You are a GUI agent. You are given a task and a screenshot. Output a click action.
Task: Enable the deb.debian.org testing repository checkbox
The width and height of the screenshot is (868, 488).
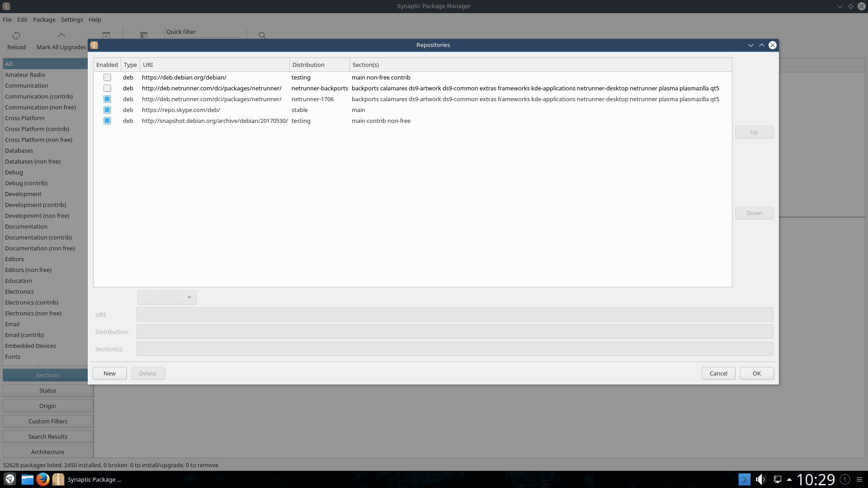pyautogui.click(x=107, y=77)
